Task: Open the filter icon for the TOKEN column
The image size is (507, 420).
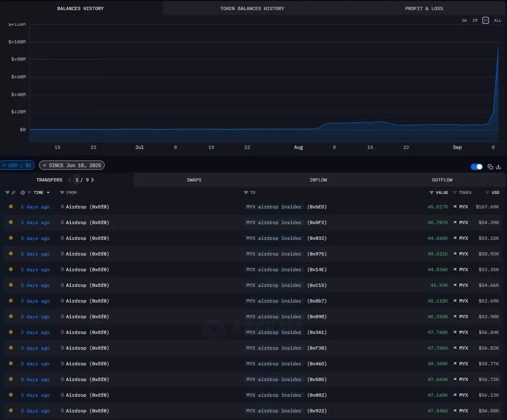Action: tap(455, 193)
